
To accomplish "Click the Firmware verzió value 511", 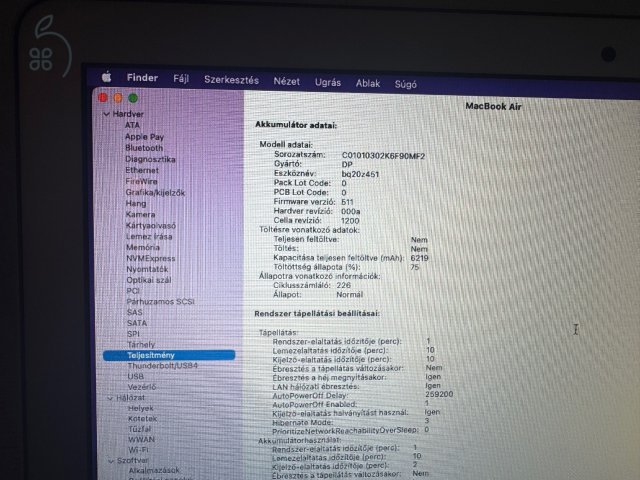I will 347,202.
